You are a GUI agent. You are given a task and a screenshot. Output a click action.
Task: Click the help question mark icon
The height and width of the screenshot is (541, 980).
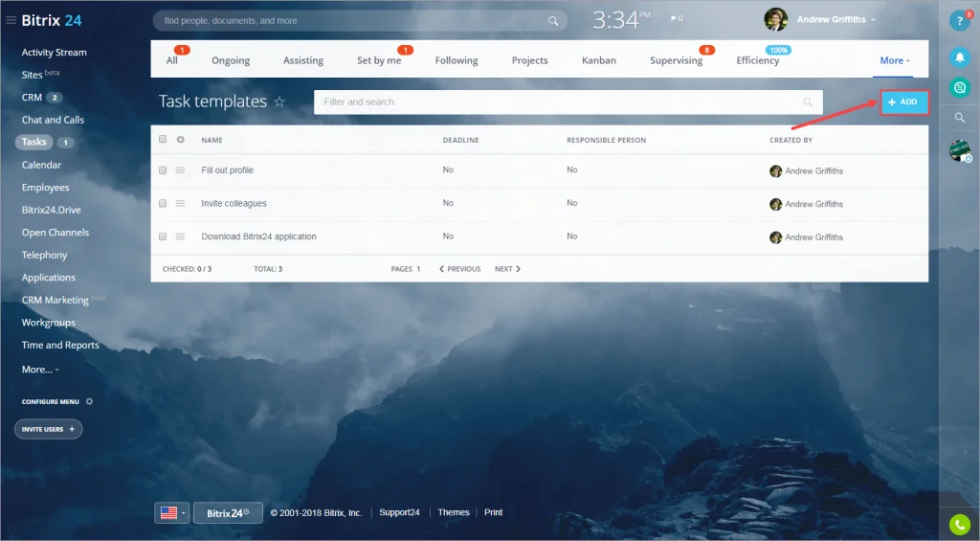tap(959, 21)
